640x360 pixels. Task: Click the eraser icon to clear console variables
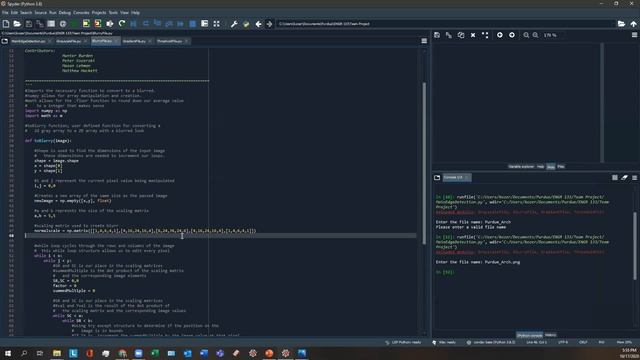[x=624, y=178]
